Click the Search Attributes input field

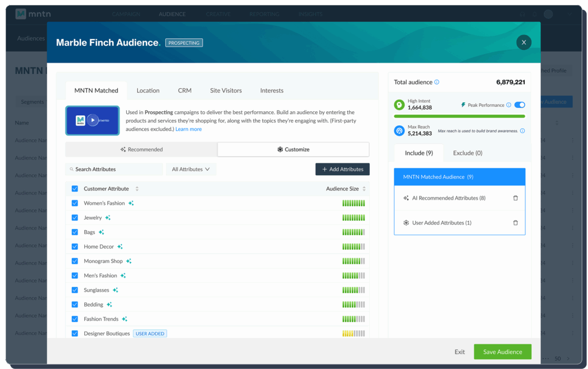click(115, 169)
